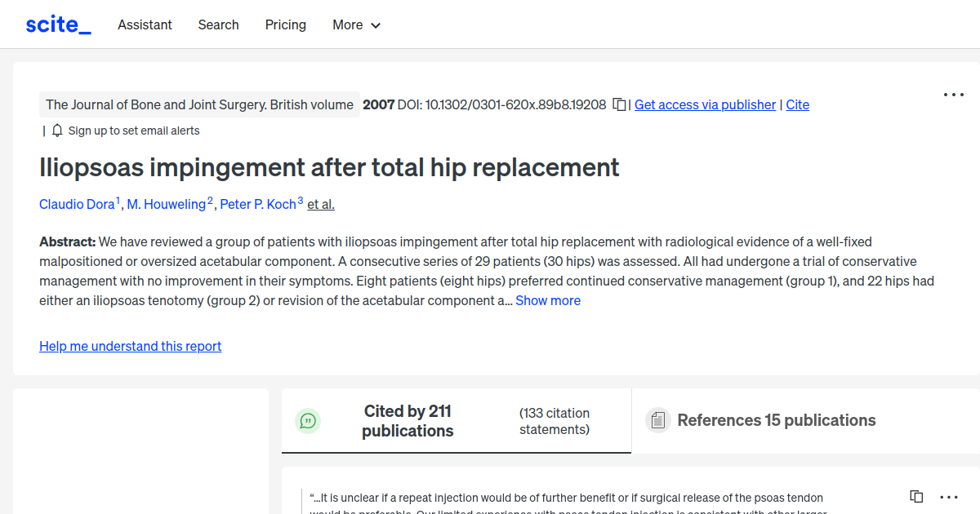
Task: Copy the citation statement via copy icon
Action: (915, 496)
